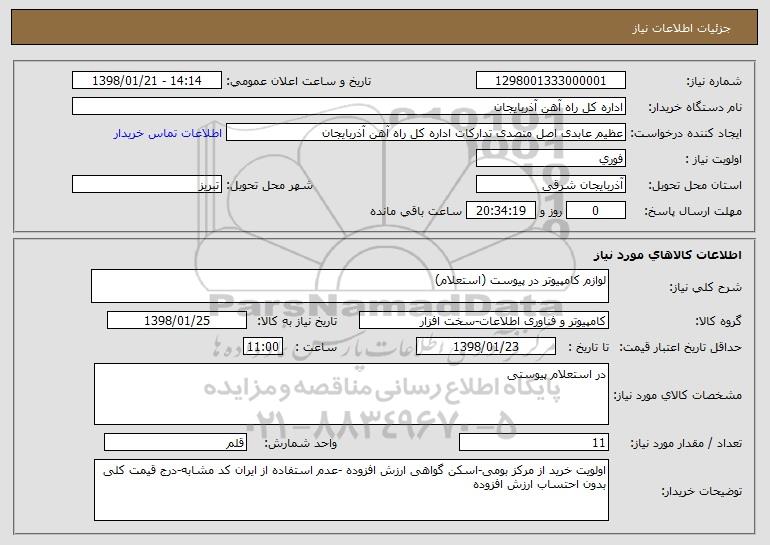
Task: Select the announcement date field 1398/01/21 - 14:14
Action: [147, 81]
